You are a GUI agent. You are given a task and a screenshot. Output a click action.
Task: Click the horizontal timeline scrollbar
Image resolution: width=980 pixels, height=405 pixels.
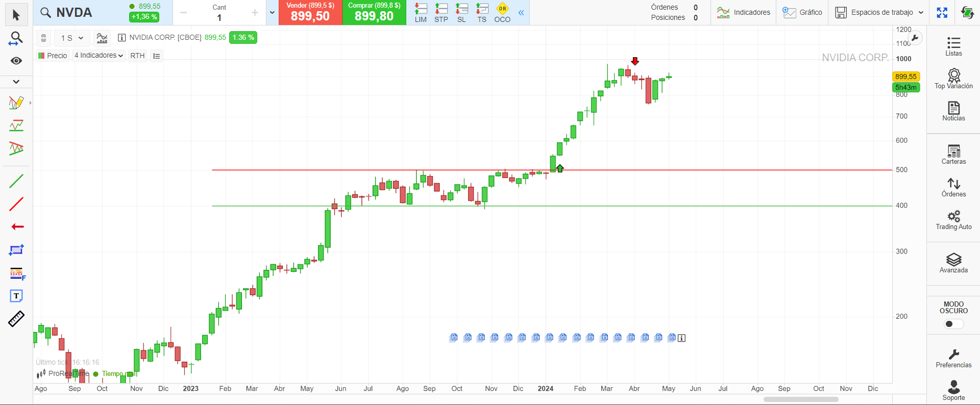tap(801, 399)
